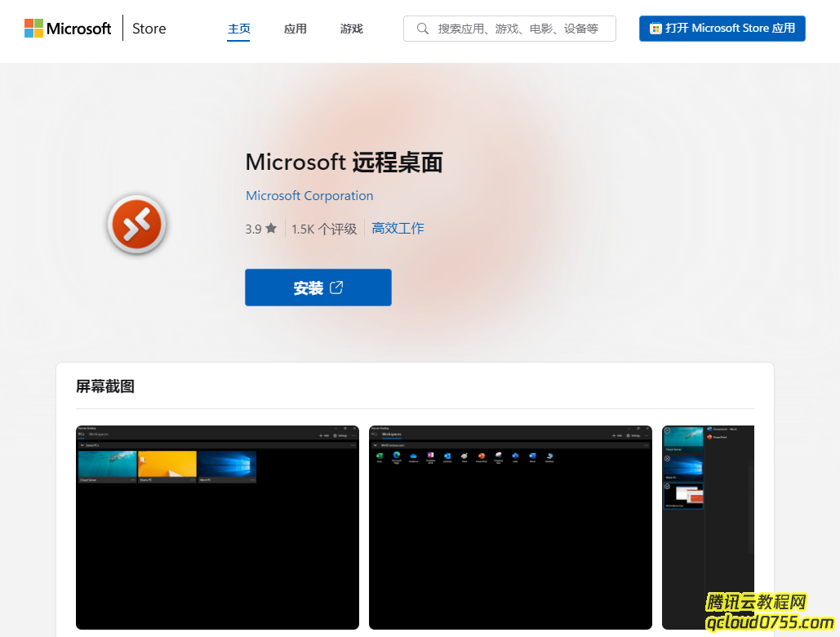
Task: Select the 主页 tab
Action: [238, 29]
